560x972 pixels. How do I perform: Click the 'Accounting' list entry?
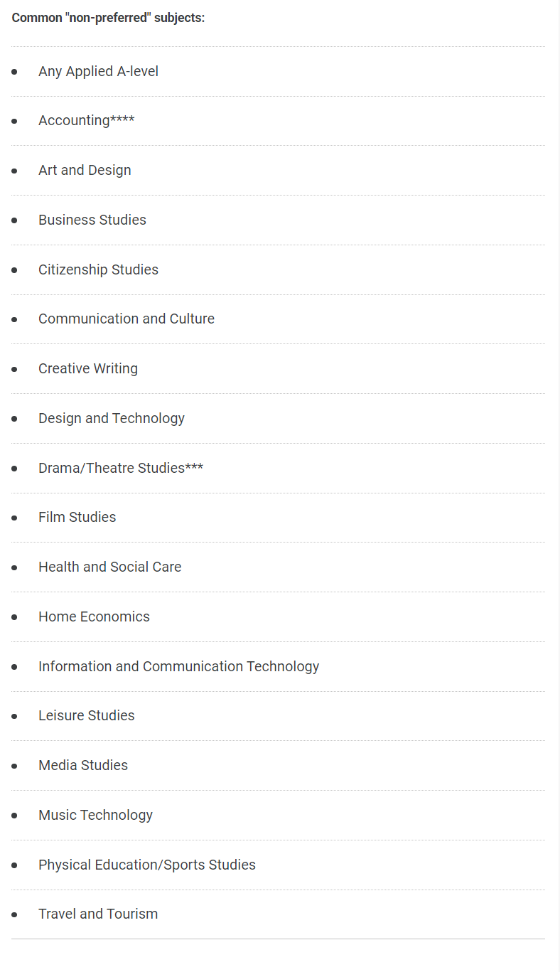(x=86, y=121)
